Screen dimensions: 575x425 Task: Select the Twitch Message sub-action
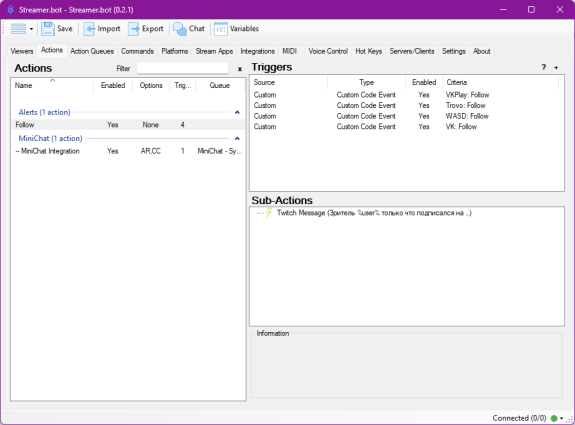[x=374, y=213]
